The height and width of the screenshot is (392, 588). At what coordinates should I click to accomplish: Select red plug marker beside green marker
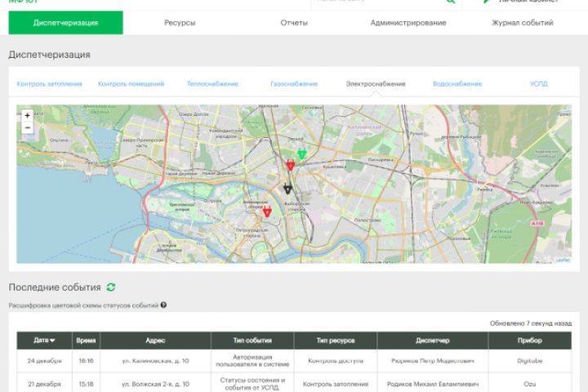point(291,165)
